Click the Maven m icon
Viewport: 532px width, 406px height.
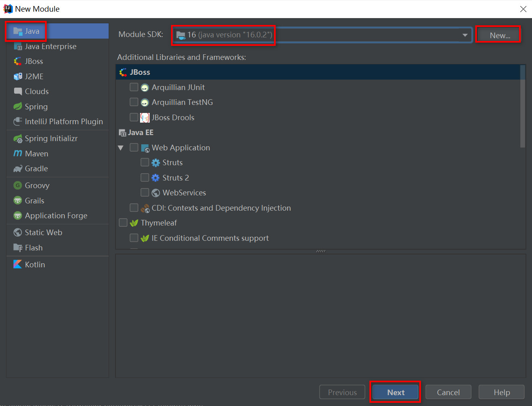[18, 154]
